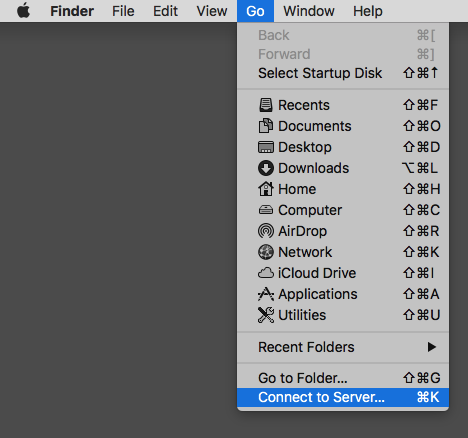Click the AirDrop radar icon
The height and width of the screenshot is (438, 468).
tap(266, 231)
